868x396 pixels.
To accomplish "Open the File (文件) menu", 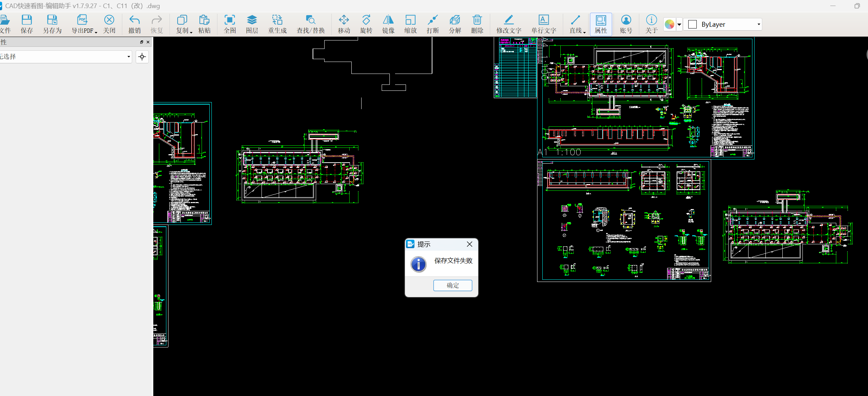I will point(5,24).
